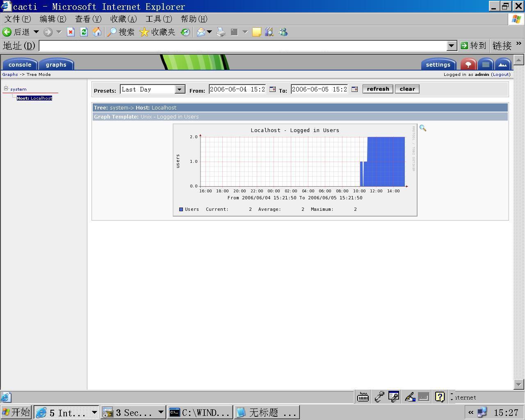
Task: Open the From date calendar picker
Action: pyautogui.click(x=272, y=89)
